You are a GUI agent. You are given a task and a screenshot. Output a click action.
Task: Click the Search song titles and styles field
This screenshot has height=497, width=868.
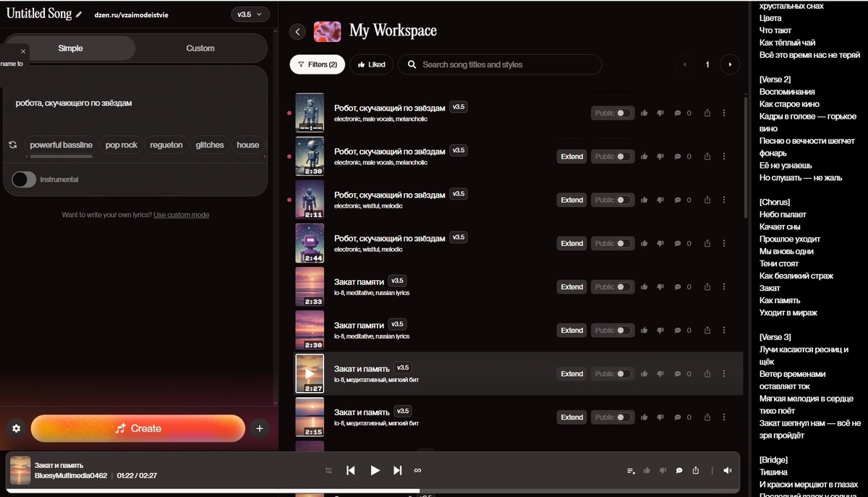pyautogui.click(x=499, y=64)
